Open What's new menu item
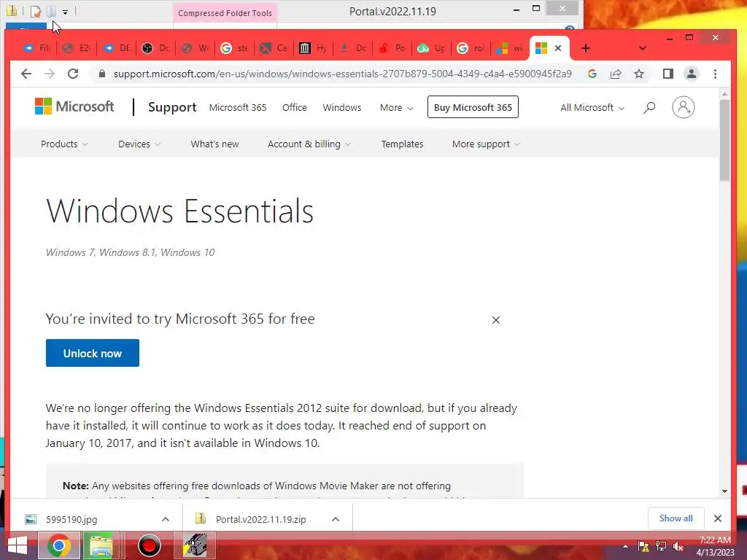747x560 pixels. click(215, 144)
